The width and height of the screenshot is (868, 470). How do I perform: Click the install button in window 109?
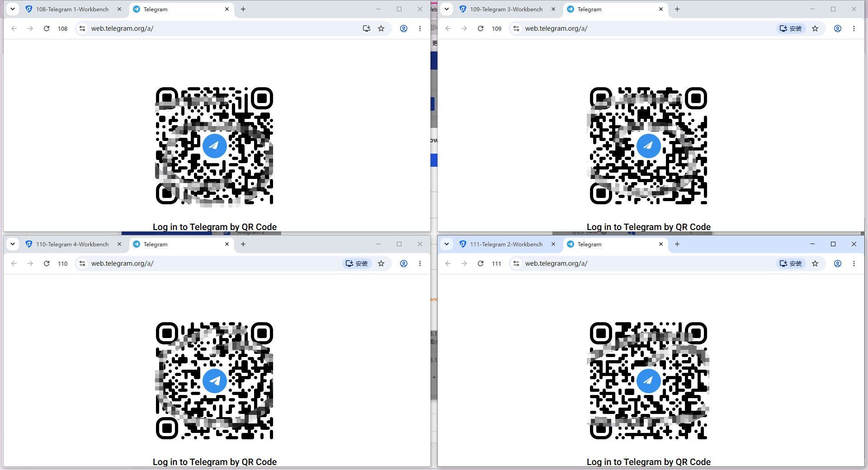pos(791,28)
